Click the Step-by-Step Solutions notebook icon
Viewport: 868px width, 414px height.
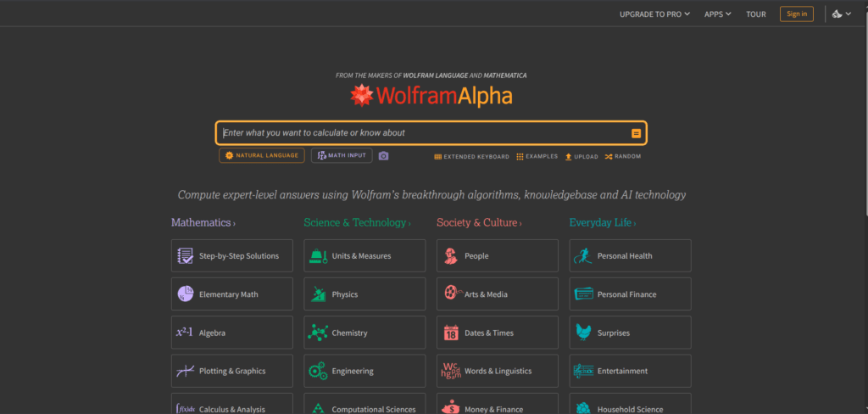(x=185, y=256)
